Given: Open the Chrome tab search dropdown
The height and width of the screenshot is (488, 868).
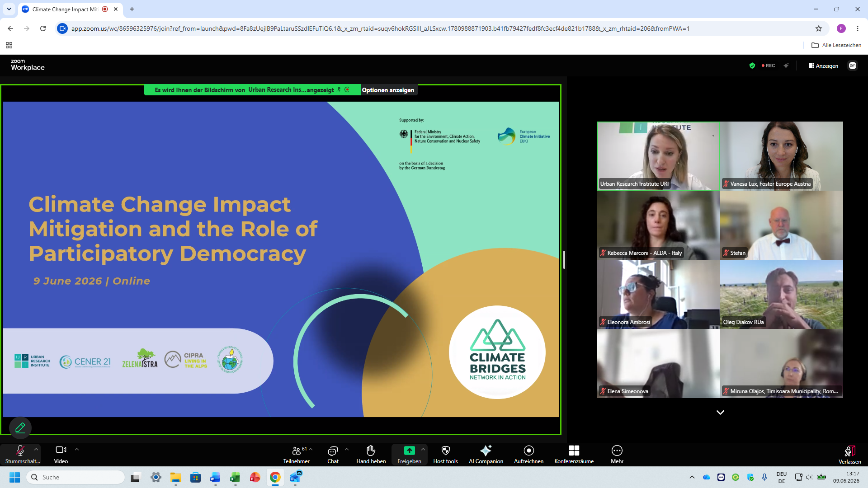Looking at the screenshot, I should click(x=9, y=9).
